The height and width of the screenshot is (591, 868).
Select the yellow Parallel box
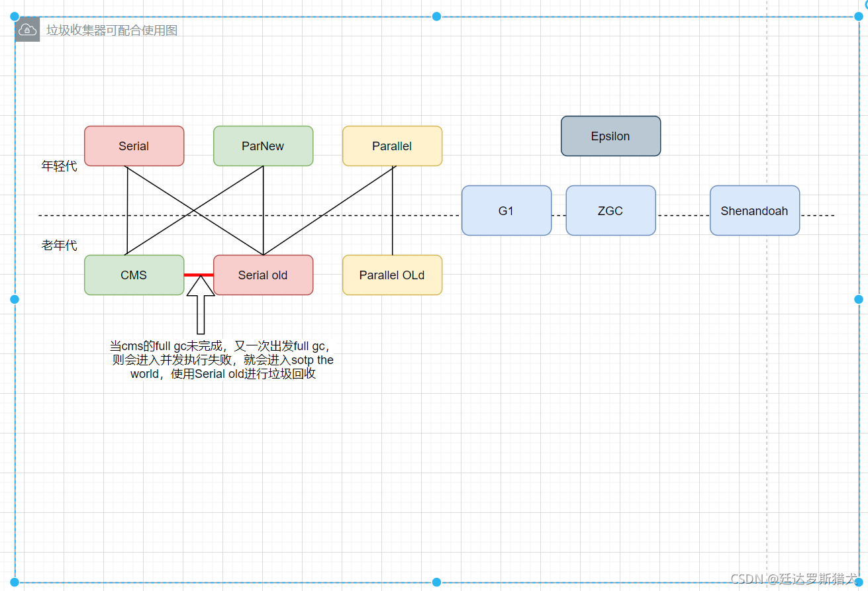point(392,146)
